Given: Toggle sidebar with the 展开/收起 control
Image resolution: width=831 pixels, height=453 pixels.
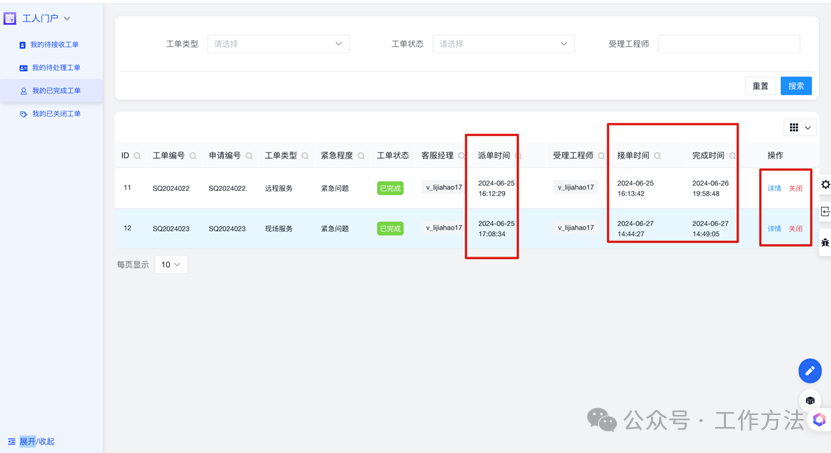Looking at the screenshot, I should (x=31, y=441).
